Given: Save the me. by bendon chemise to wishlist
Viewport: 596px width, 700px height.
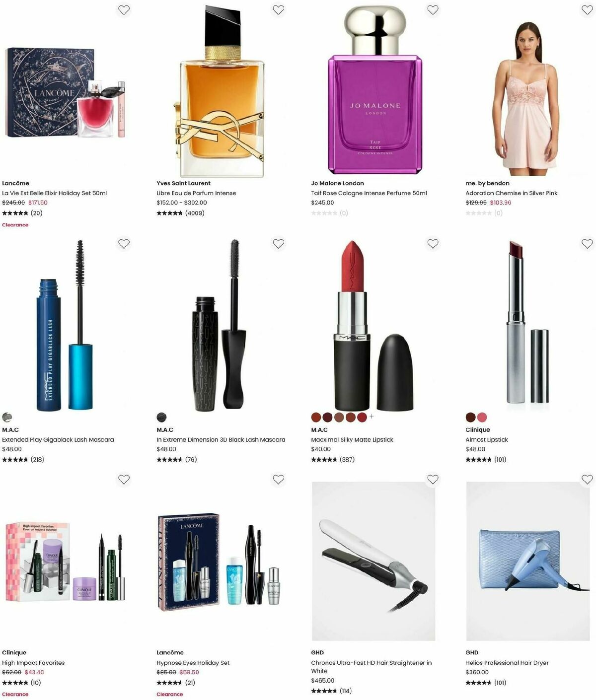Looking at the screenshot, I should coord(587,10).
